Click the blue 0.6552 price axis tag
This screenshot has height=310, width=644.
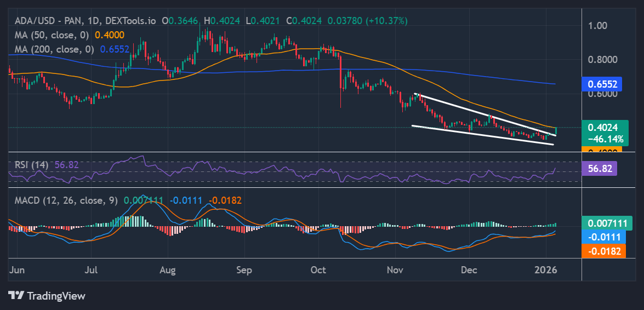[603, 84]
